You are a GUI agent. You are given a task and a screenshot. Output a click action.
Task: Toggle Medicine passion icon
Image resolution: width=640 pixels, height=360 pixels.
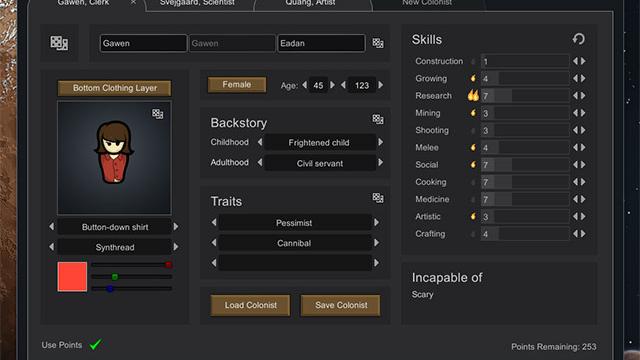[x=473, y=199]
